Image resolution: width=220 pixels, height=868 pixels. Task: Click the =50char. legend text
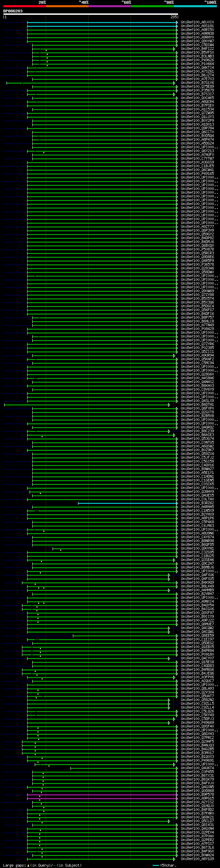point(168,865)
